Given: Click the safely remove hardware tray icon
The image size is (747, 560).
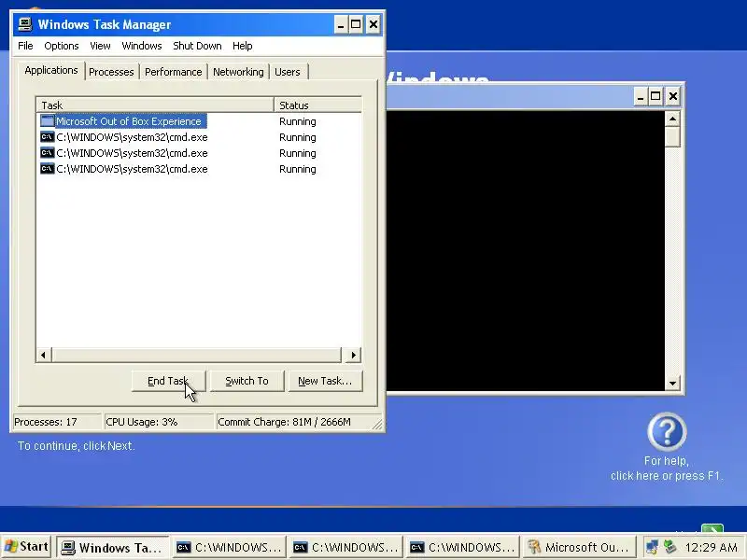Looking at the screenshot, I should pyautogui.click(x=669, y=547).
